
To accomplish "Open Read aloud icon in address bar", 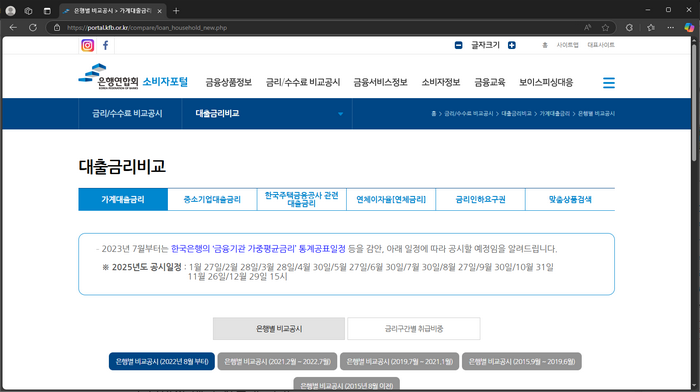I will pyautogui.click(x=588, y=28).
